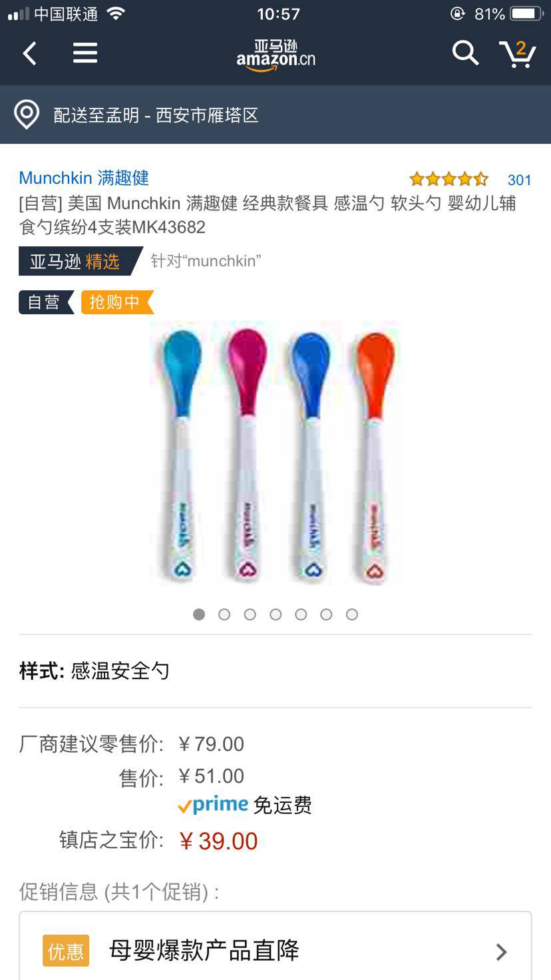Screen dimensions: 551x980
Task: Expand the 母婴爆款产品直降 promotion chevron
Action: [x=502, y=951]
